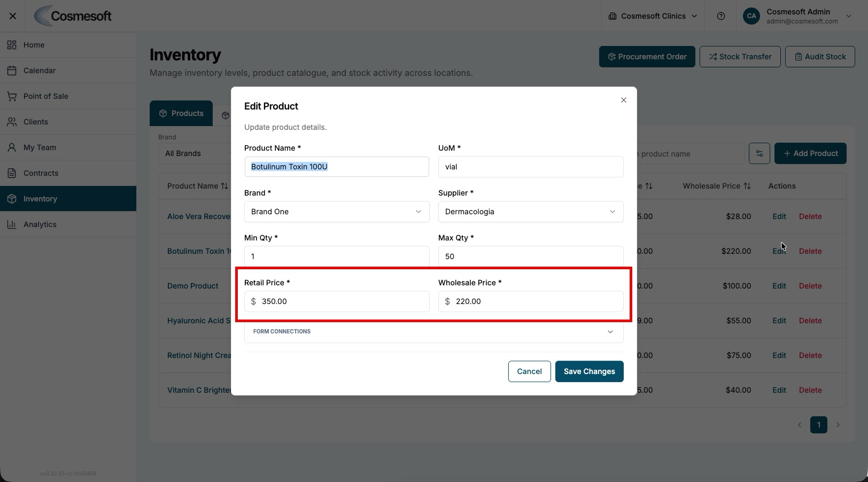Open the Supplier dropdown showing Dermacologia
The height and width of the screenshot is (482, 868).
[531, 212]
